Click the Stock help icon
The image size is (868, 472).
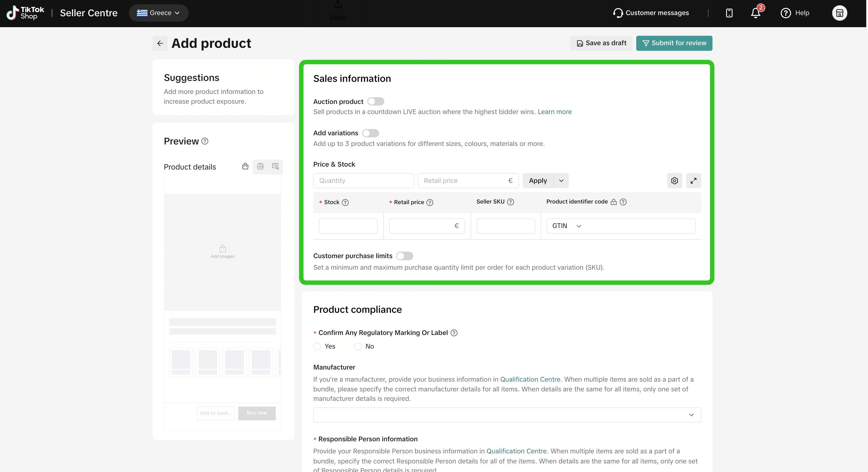(x=345, y=203)
